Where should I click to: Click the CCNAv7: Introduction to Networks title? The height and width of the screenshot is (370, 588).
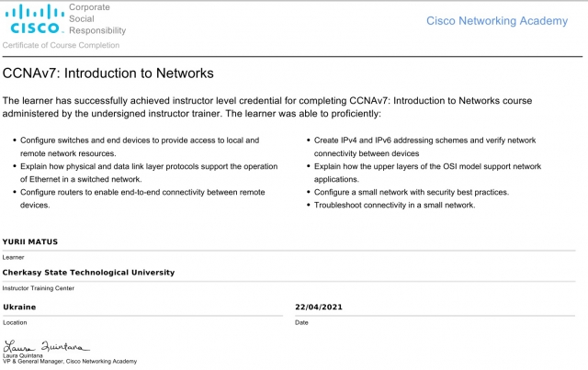(x=108, y=73)
